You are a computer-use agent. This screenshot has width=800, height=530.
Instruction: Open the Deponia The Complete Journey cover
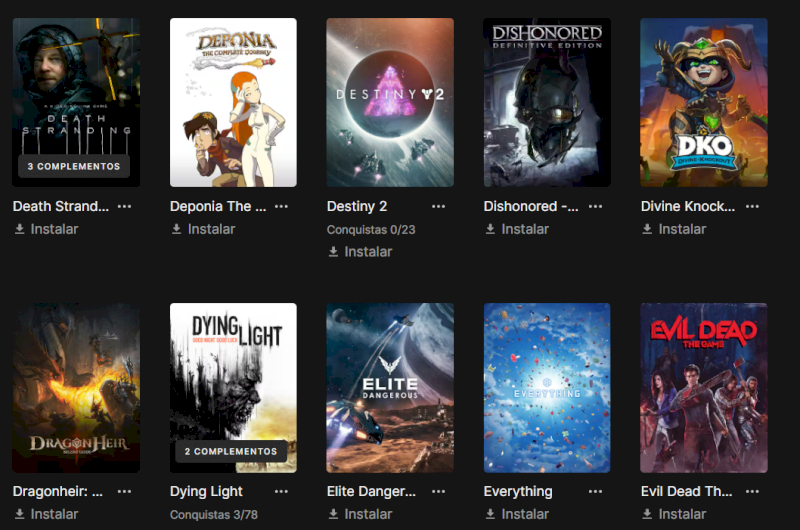[x=233, y=102]
